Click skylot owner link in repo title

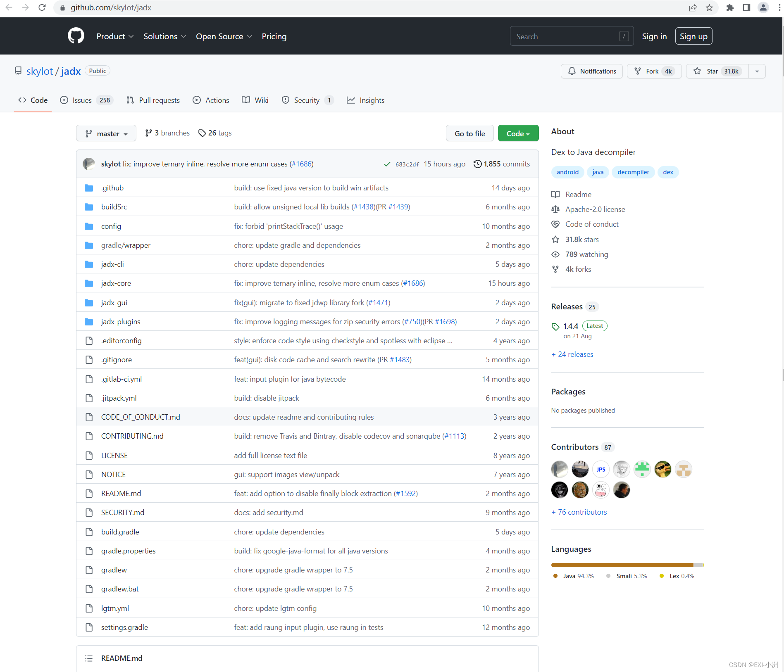click(x=40, y=71)
